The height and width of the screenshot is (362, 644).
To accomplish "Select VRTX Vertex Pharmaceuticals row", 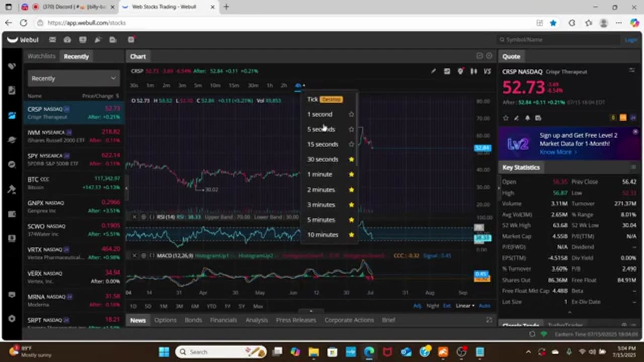I will tap(73, 253).
